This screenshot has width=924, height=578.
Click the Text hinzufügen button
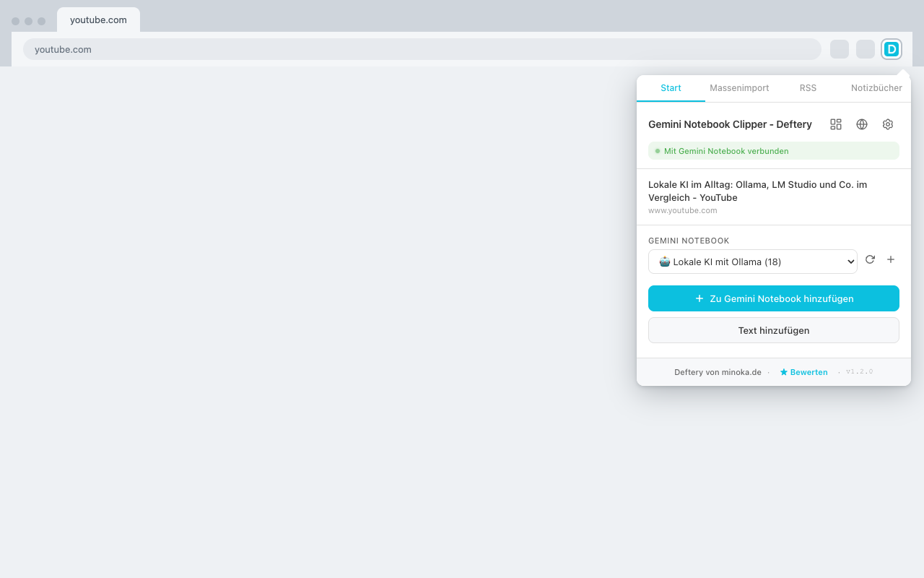(x=774, y=330)
